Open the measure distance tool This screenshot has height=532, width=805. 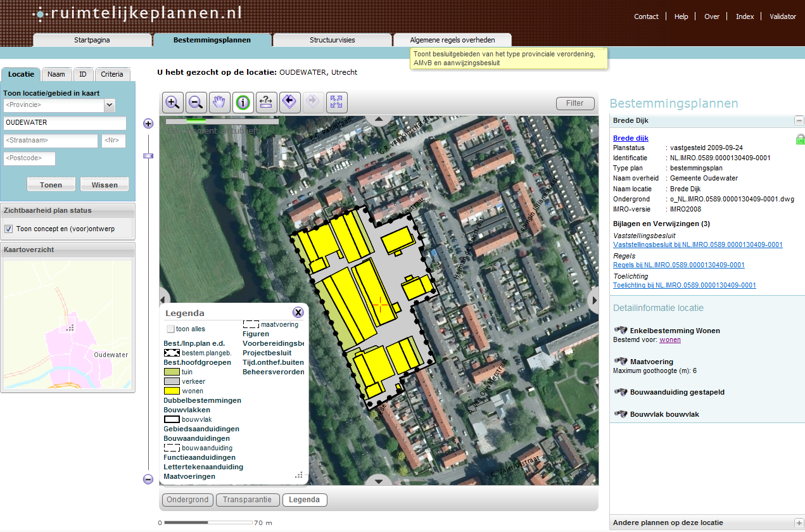[266, 102]
